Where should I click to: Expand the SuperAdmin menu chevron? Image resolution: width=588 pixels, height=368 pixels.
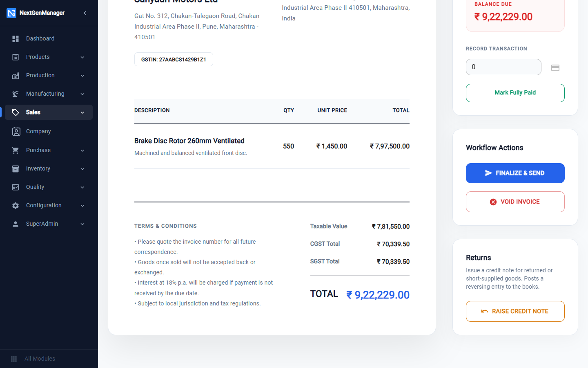(x=82, y=224)
